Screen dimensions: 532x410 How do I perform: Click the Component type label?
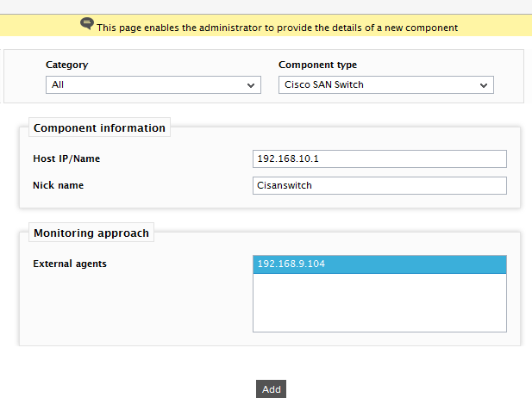coord(317,65)
